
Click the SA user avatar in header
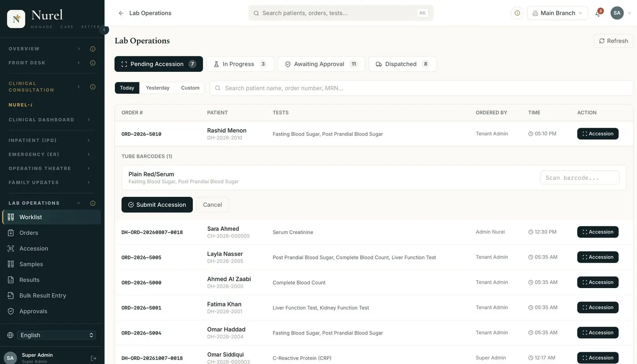coord(617,13)
